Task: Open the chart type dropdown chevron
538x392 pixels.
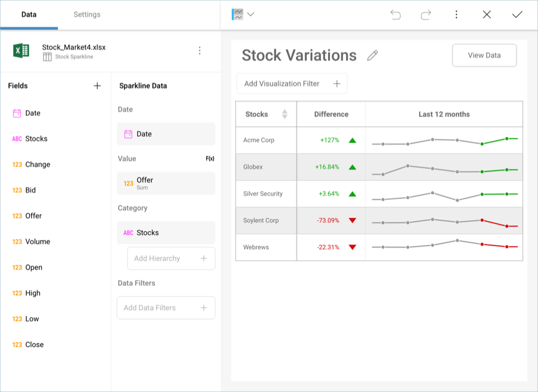Action: click(x=250, y=14)
